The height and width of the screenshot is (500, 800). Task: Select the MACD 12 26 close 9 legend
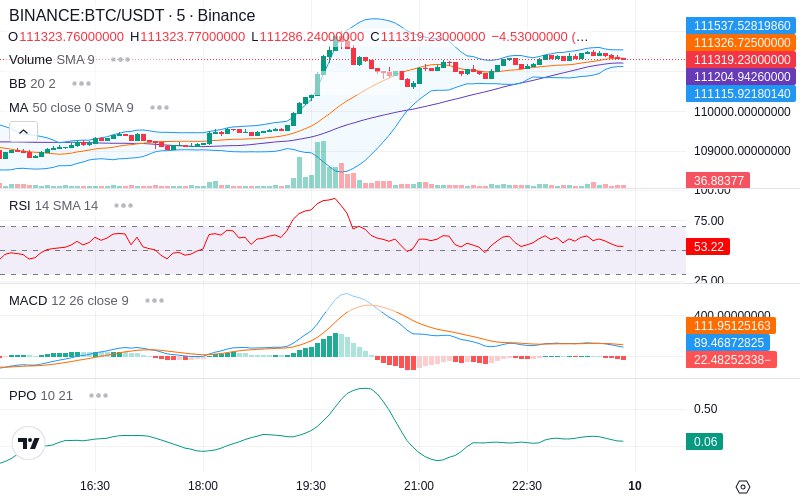[x=69, y=301]
